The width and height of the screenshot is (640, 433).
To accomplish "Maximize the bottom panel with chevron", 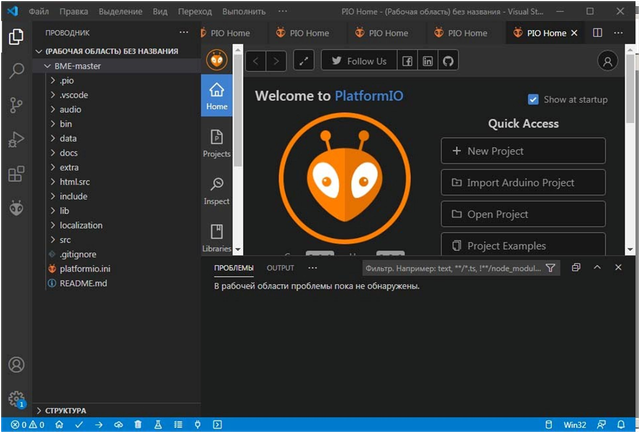I will [597, 267].
